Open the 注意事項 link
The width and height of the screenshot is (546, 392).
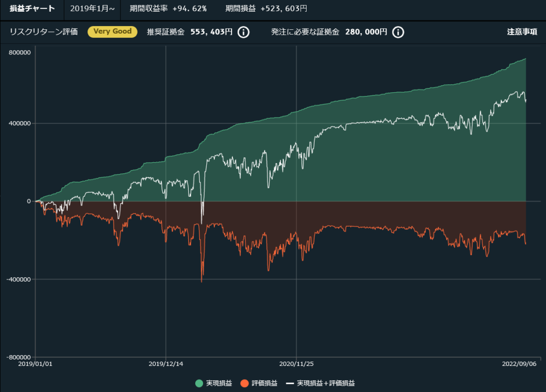click(521, 32)
